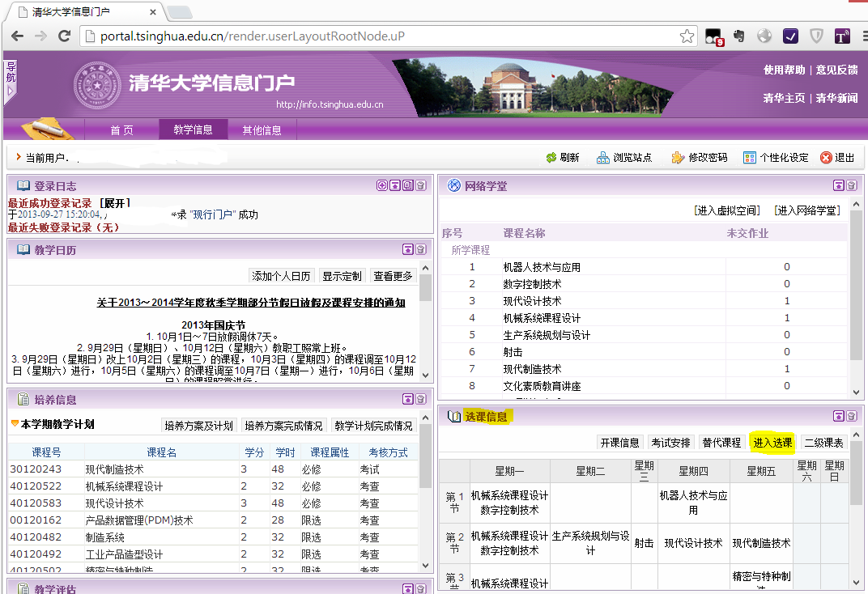
Task: Open the purple T extension icon
Action: point(842,36)
